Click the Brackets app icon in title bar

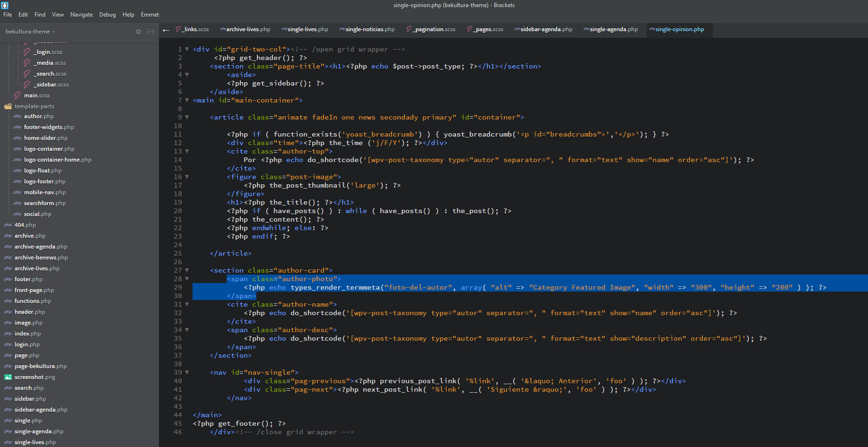coord(5,5)
